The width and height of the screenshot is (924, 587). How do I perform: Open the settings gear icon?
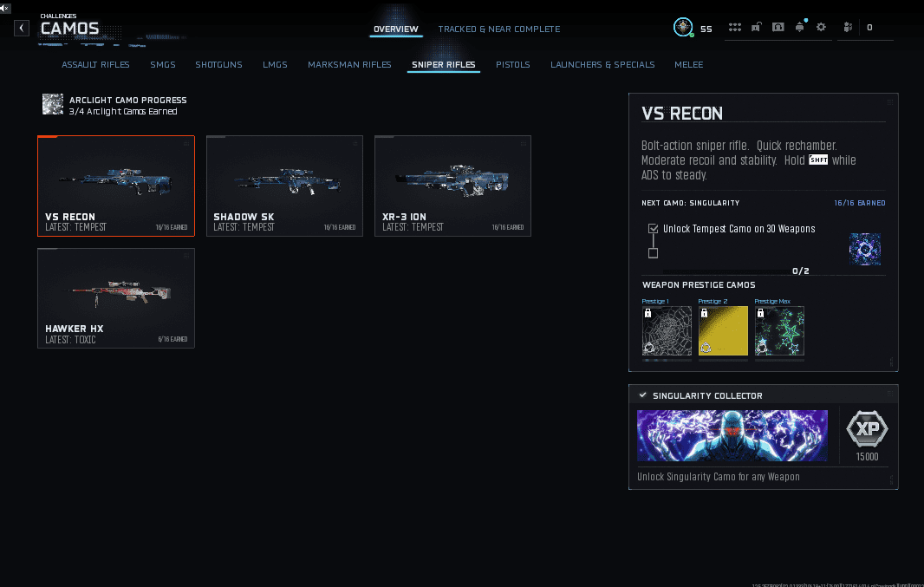point(821,28)
